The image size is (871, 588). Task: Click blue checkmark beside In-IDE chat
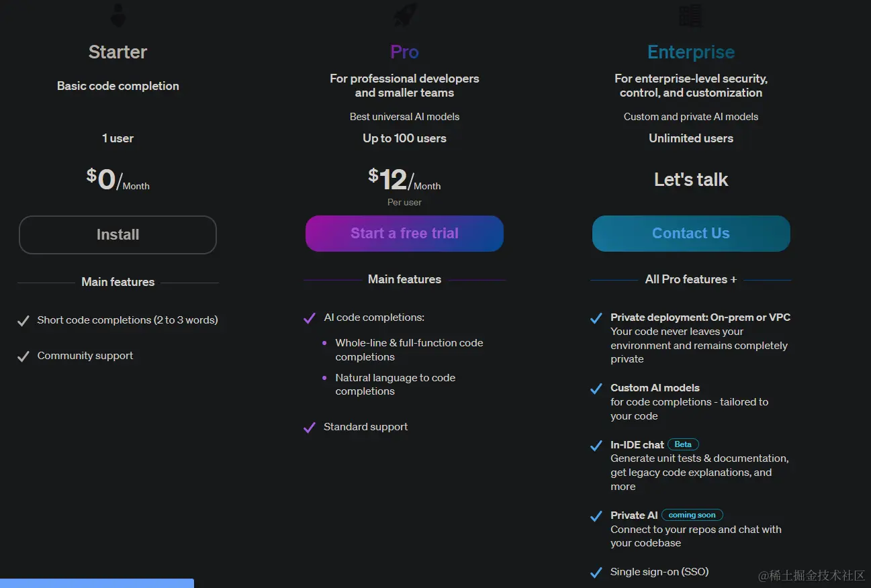[596, 446]
